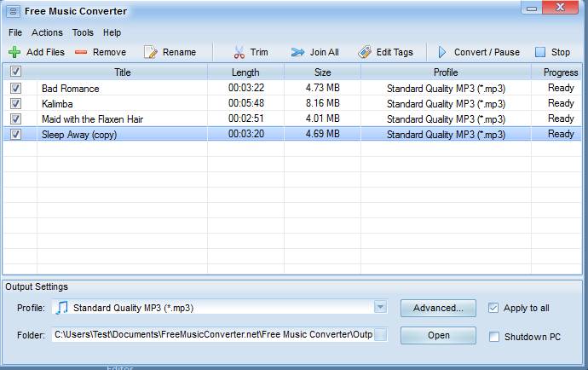Click the folder path browse button
The width and height of the screenshot is (588, 370).
(x=380, y=335)
